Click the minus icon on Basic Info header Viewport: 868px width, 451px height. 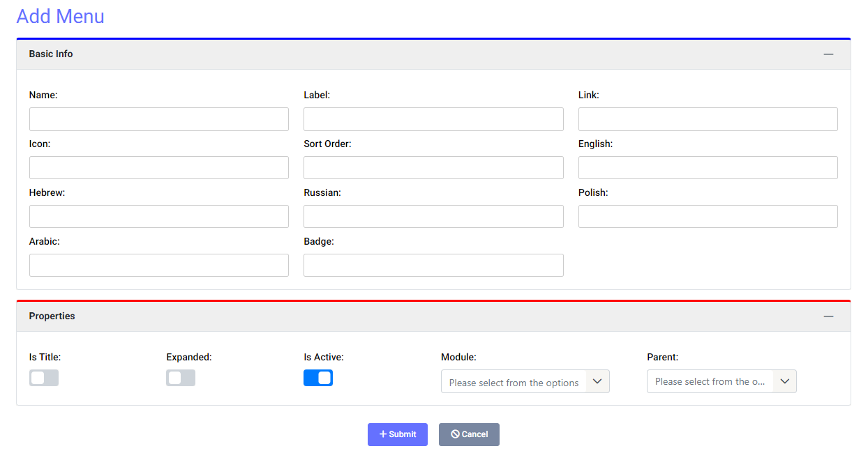[828, 54]
